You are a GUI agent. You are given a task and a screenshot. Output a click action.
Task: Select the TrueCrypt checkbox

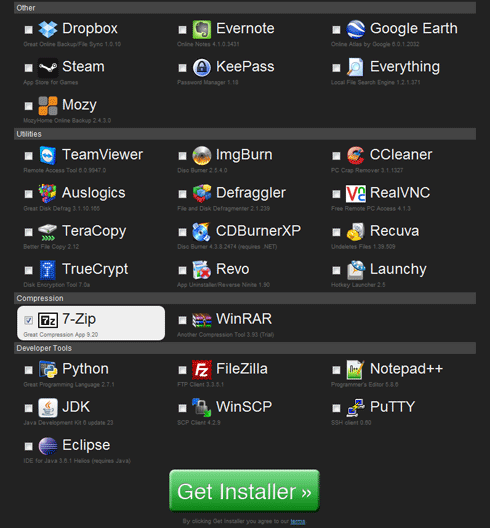[x=29, y=270]
